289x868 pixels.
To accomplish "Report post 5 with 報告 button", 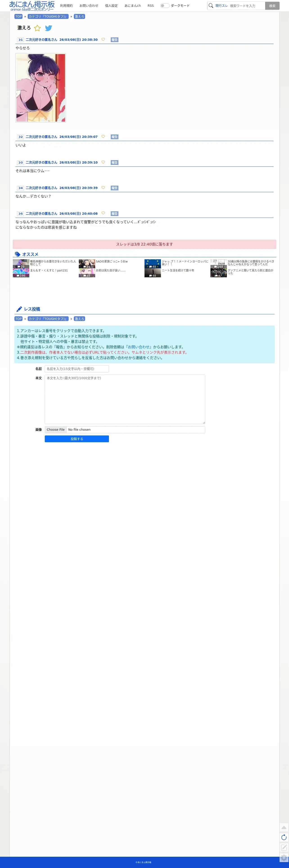I will click(x=115, y=214).
